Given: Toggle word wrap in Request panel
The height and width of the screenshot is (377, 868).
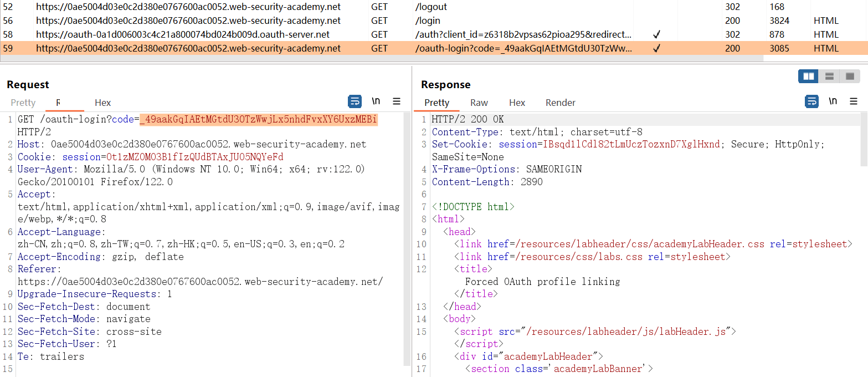Looking at the screenshot, I should [355, 101].
